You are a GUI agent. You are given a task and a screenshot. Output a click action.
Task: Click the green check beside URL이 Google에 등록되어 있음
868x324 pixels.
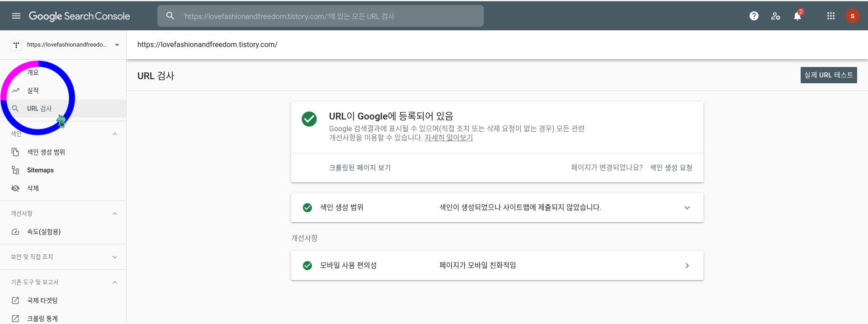[309, 119]
